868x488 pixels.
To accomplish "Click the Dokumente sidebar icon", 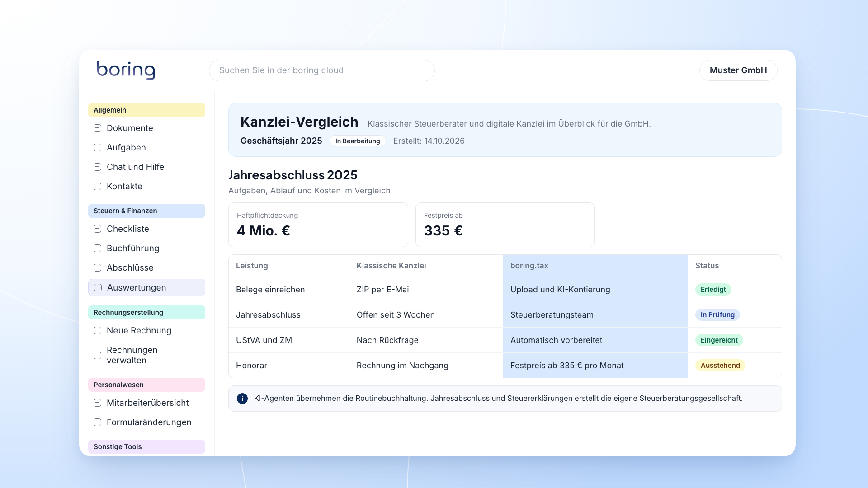I will 97,128.
